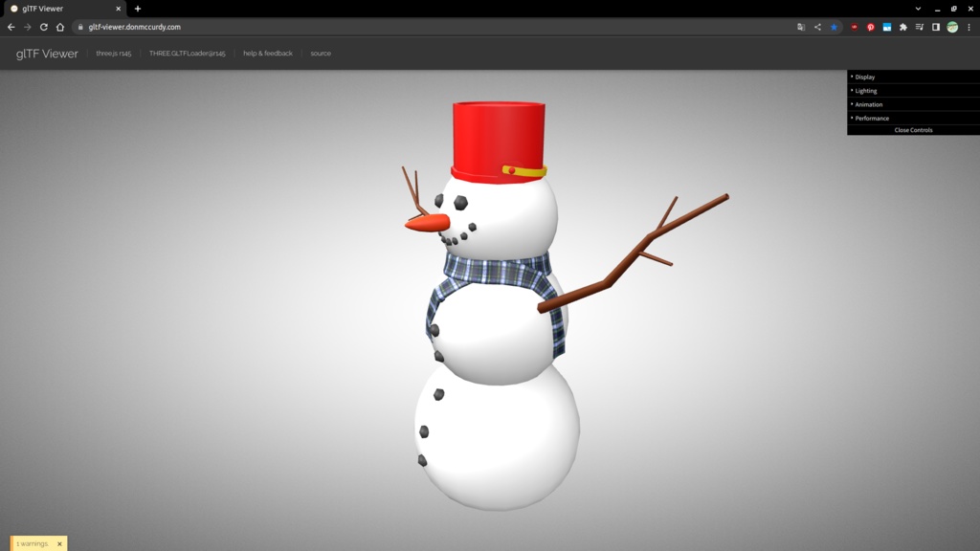Image resolution: width=980 pixels, height=551 pixels.
Task: Open the media controls icon
Action: click(x=920, y=27)
